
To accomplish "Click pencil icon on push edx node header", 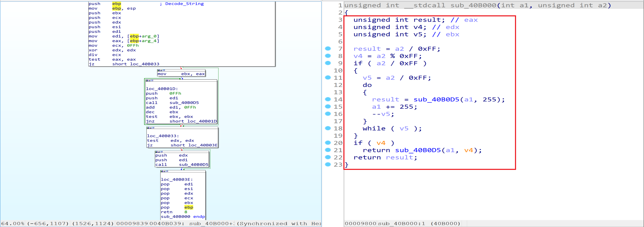I will (x=159, y=152).
